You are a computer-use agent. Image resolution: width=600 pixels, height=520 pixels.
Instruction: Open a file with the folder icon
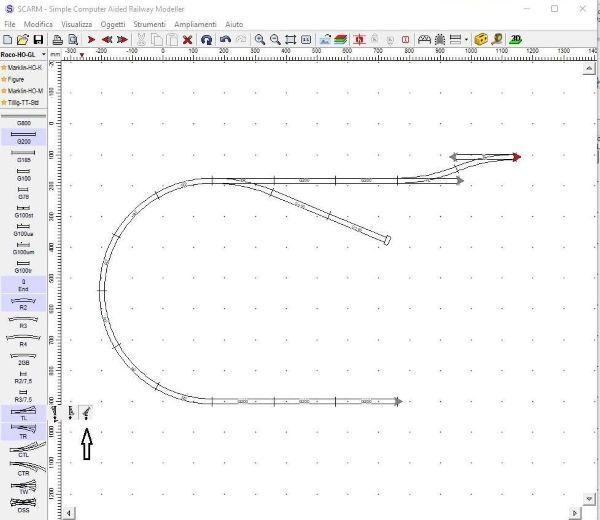(22, 39)
